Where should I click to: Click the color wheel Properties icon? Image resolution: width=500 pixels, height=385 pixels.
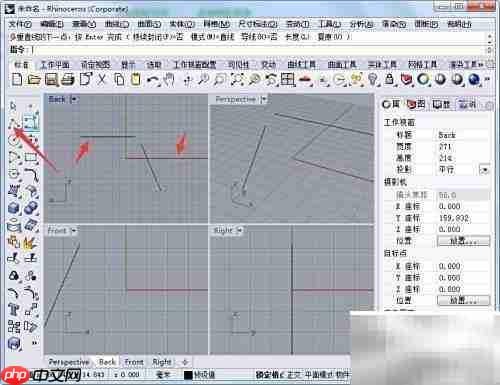coord(423,79)
